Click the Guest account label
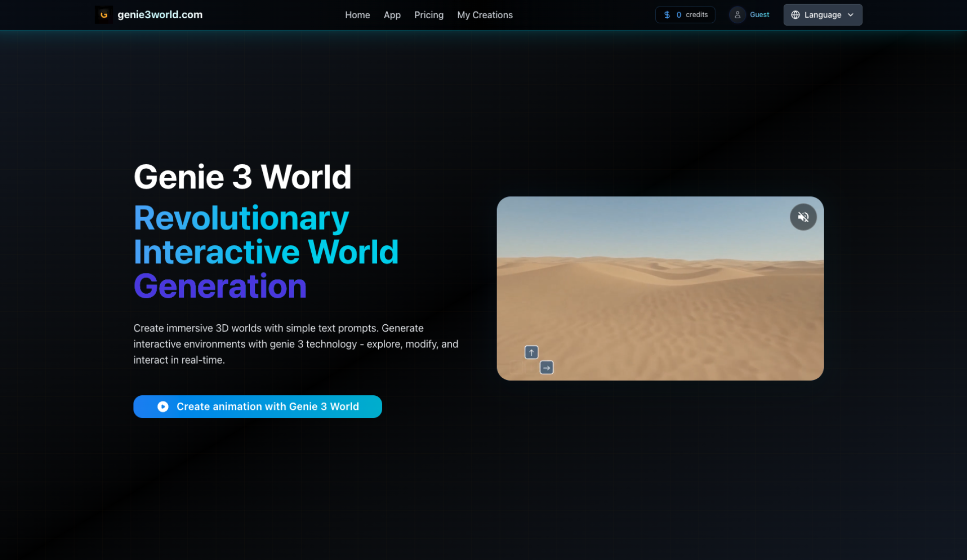The height and width of the screenshot is (560, 967). [x=759, y=15]
